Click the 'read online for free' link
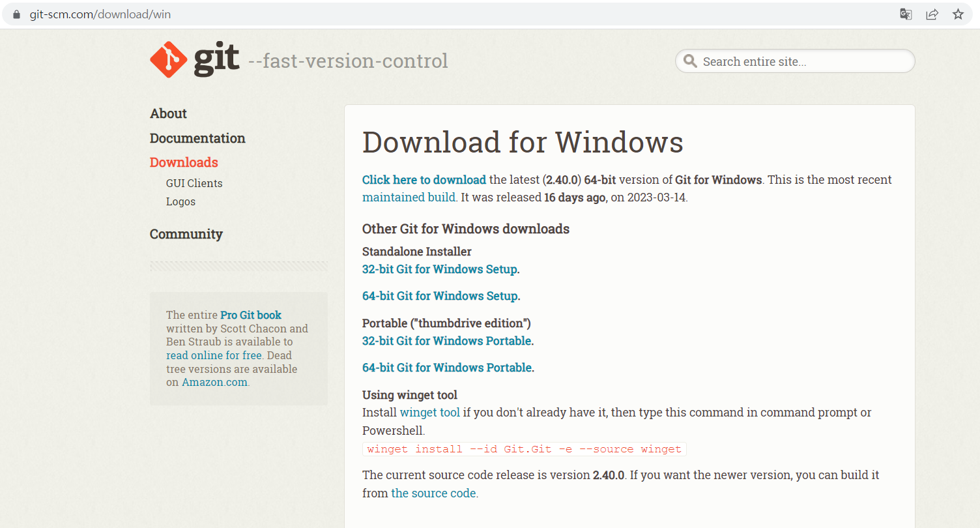Image resolution: width=980 pixels, height=528 pixels. point(214,355)
